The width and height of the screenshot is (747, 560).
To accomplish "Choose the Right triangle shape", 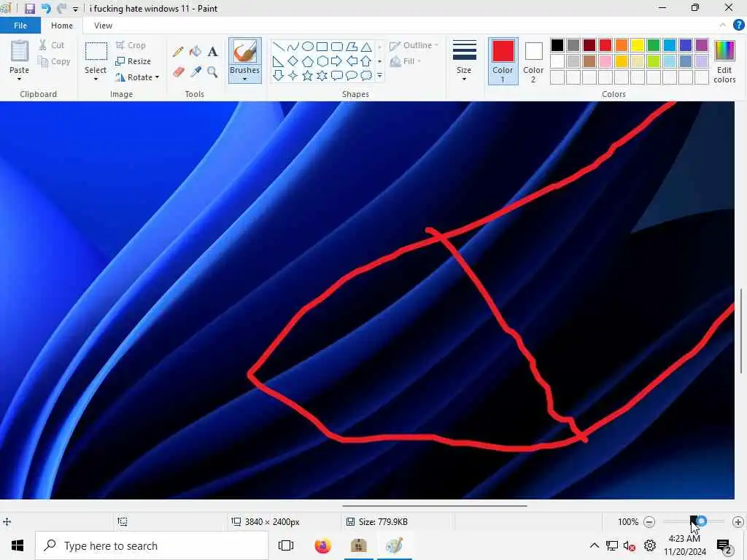I will coord(278,61).
